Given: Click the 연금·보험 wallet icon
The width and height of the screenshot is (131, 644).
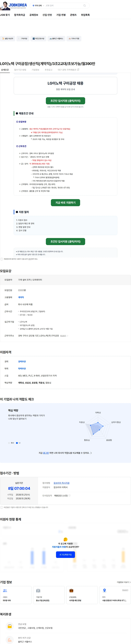Looking at the screenshot, I should (10, 626).
